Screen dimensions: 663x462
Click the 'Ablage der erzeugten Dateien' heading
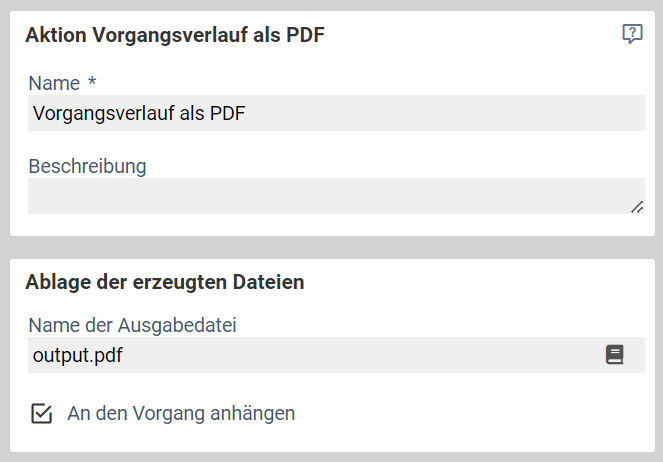[165, 282]
